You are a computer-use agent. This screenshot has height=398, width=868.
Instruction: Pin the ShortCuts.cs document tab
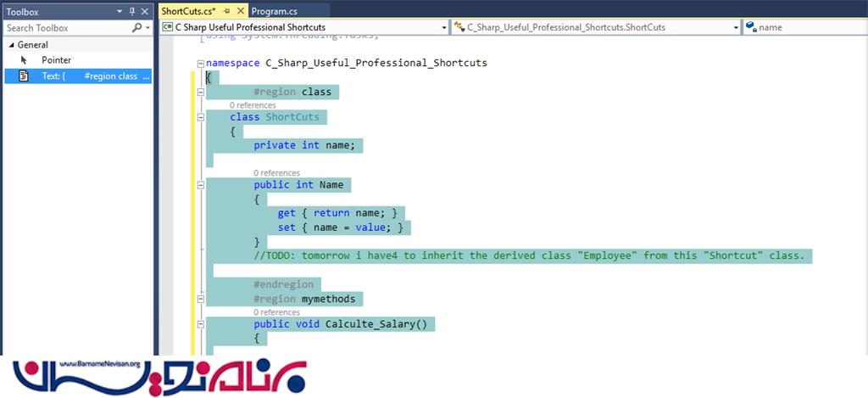click(x=227, y=10)
